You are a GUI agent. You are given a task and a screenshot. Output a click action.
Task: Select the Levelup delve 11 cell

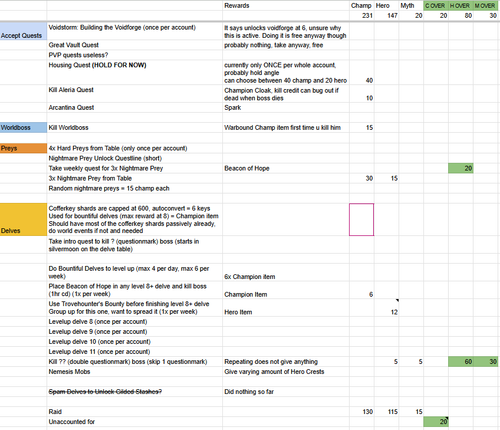click(x=135, y=351)
